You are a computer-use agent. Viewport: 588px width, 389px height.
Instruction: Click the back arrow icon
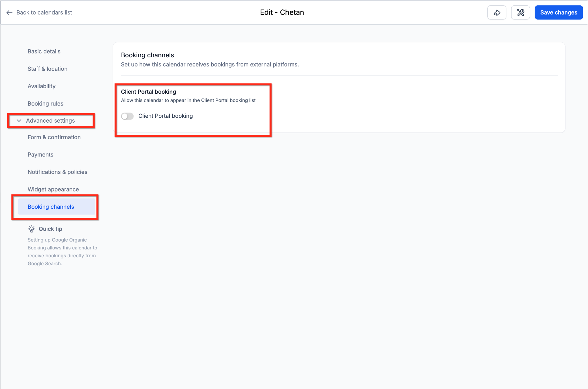pos(9,12)
